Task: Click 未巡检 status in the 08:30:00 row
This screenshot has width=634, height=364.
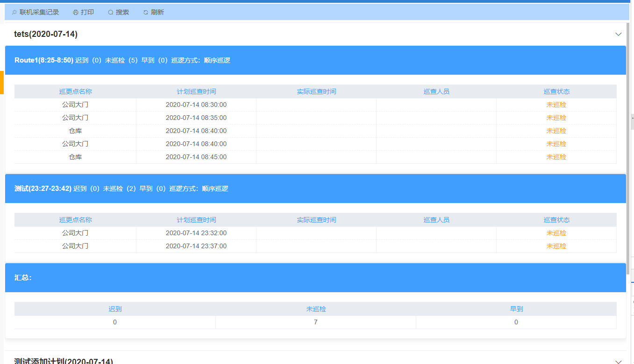Action: [x=556, y=105]
